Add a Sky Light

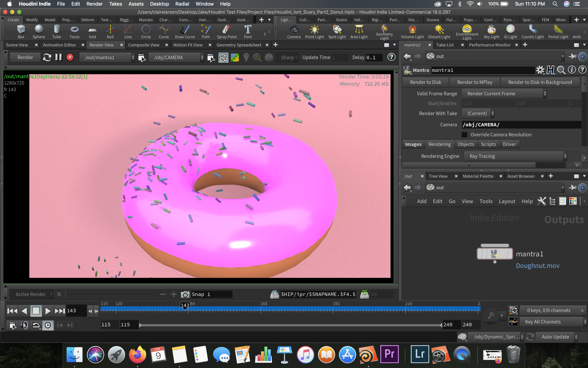click(x=491, y=32)
